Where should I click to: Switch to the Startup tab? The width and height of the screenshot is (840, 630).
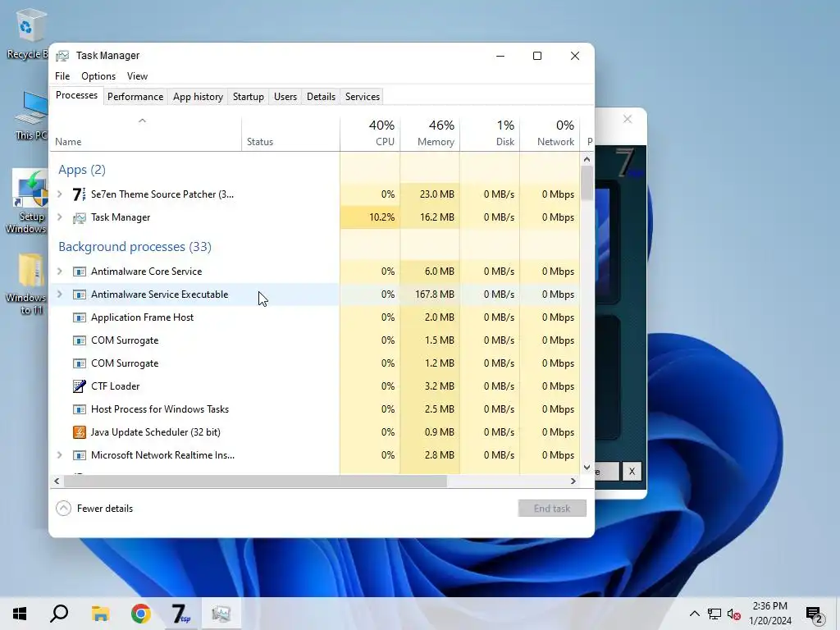click(x=248, y=97)
